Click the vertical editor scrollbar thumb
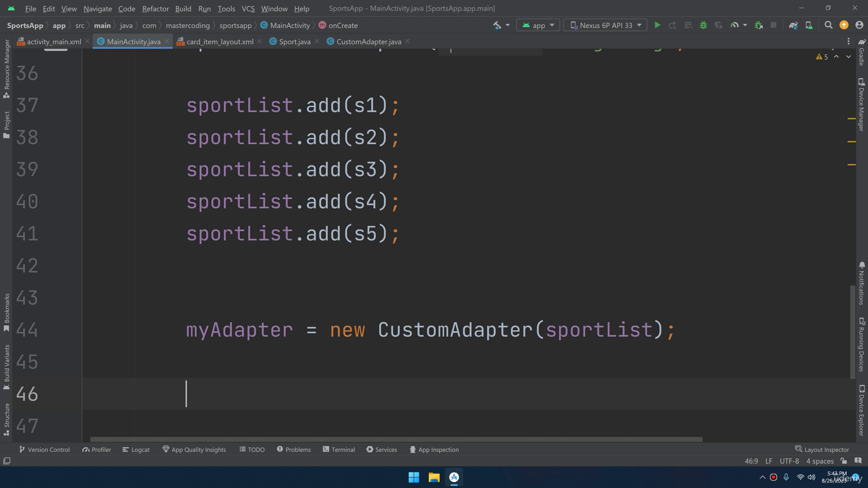 [853, 332]
